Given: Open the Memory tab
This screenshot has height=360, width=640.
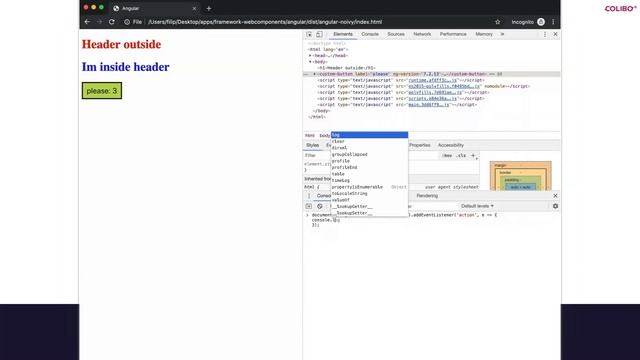Looking at the screenshot, I should coord(484,34).
